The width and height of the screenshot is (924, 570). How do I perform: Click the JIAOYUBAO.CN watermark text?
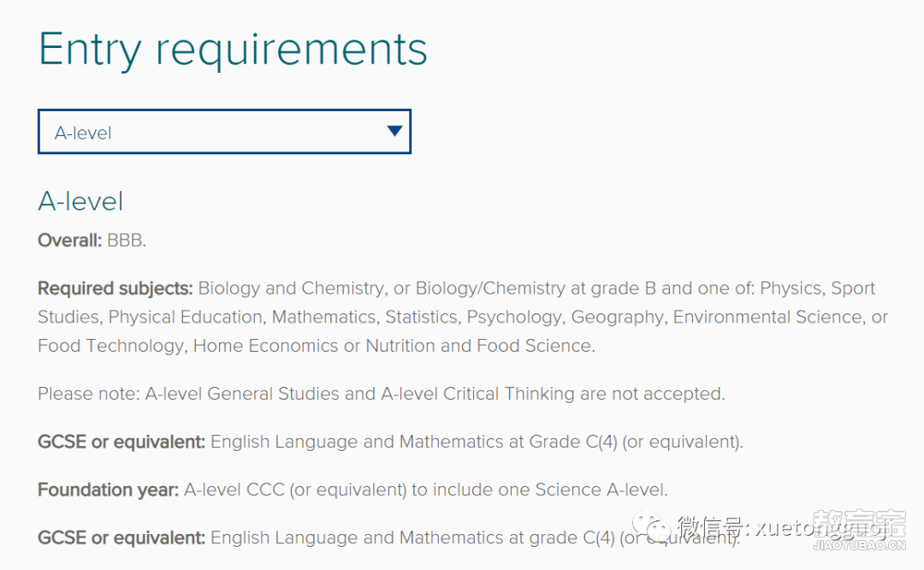point(859,546)
